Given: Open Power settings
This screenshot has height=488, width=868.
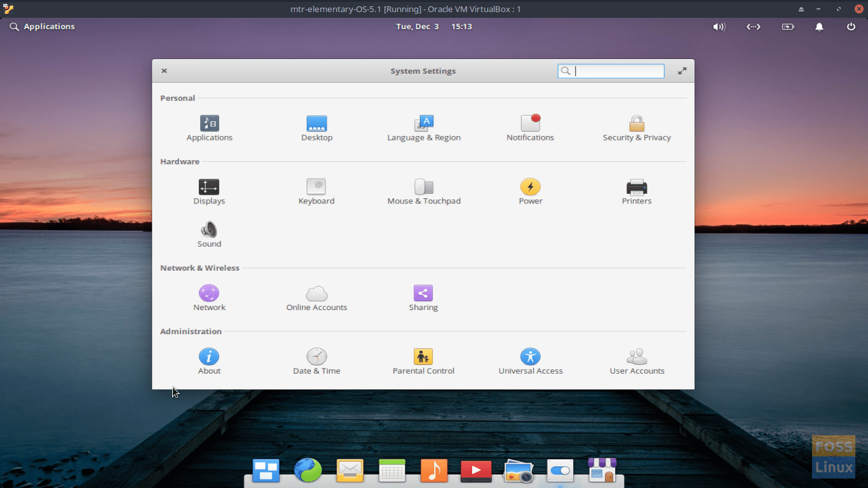Looking at the screenshot, I should [530, 187].
